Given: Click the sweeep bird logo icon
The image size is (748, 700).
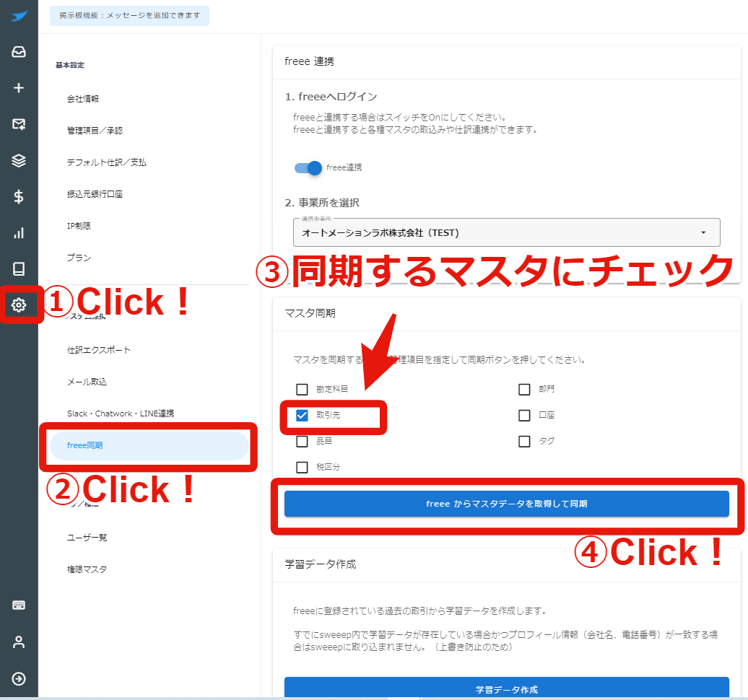Looking at the screenshot, I should (19, 16).
